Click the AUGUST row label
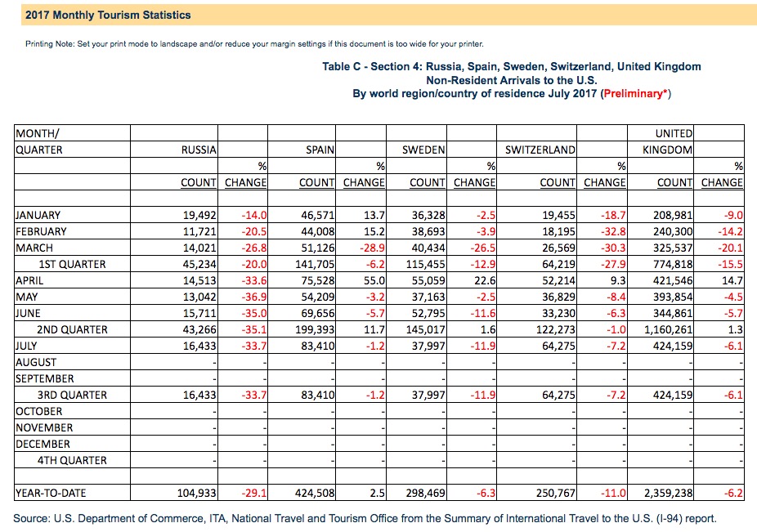The height and width of the screenshot is (532, 757). click(36, 363)
